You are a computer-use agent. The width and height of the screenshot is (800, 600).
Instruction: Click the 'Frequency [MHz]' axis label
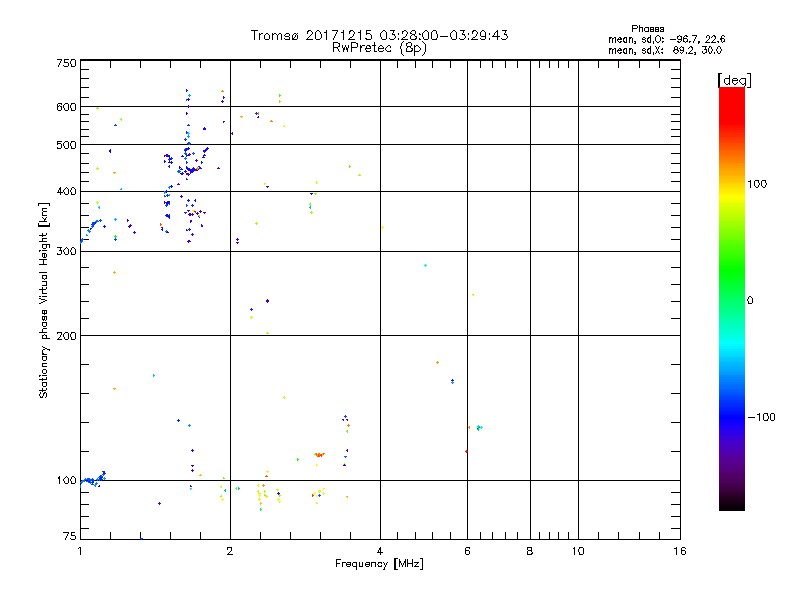click(379, 564)
